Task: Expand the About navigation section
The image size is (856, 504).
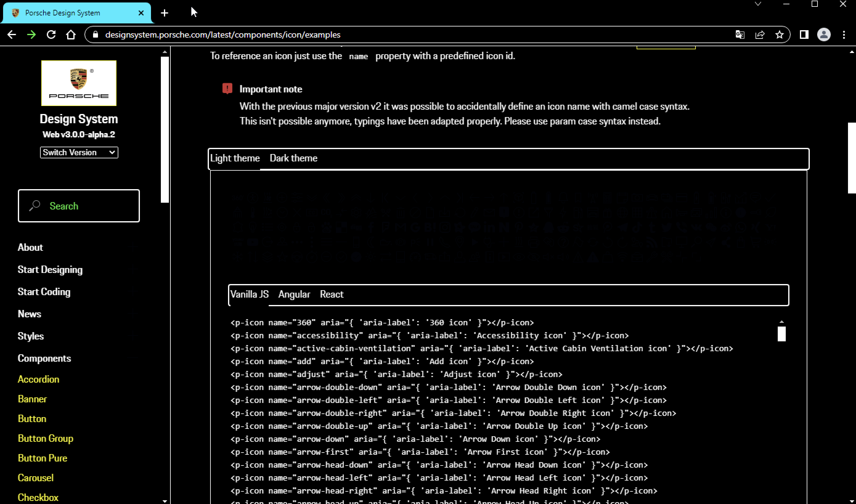Action: coord(31,247)
